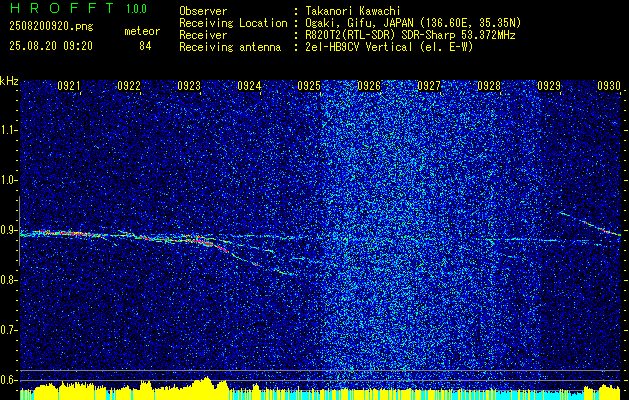Click the 0922 time marker
This screenshot has height=400, width=629.
pyautogui.click(x=129, y=86)
